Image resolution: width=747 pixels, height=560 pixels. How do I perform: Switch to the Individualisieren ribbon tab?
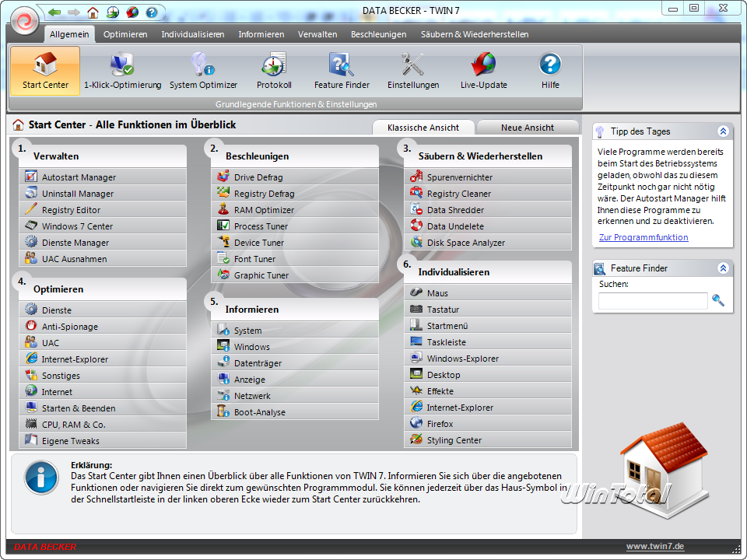(x=193, y=34)
